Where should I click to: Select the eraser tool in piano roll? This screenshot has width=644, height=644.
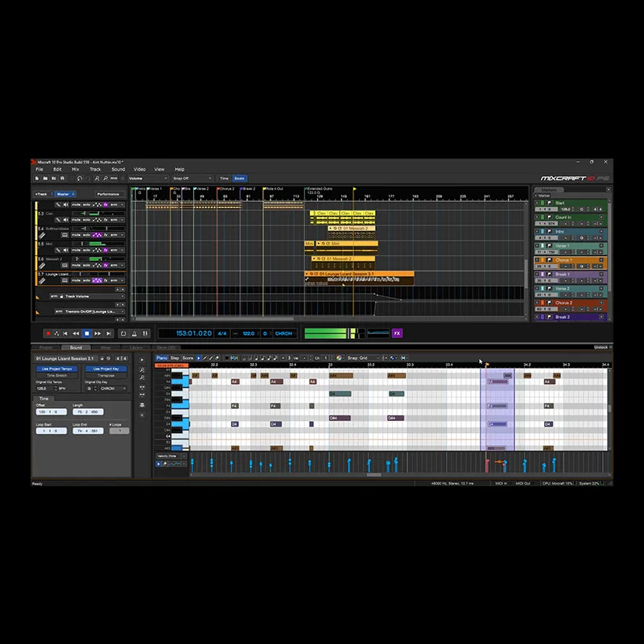(x=217, y=357)
